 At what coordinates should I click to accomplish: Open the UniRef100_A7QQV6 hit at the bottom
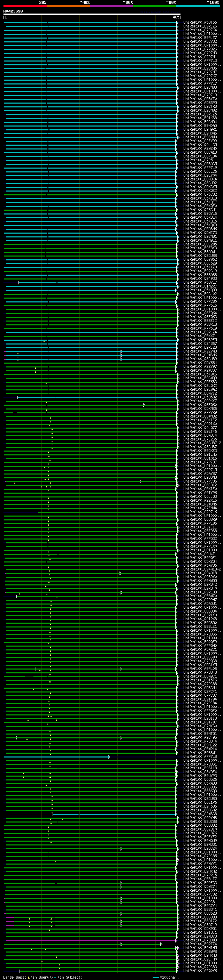point(200,971)
